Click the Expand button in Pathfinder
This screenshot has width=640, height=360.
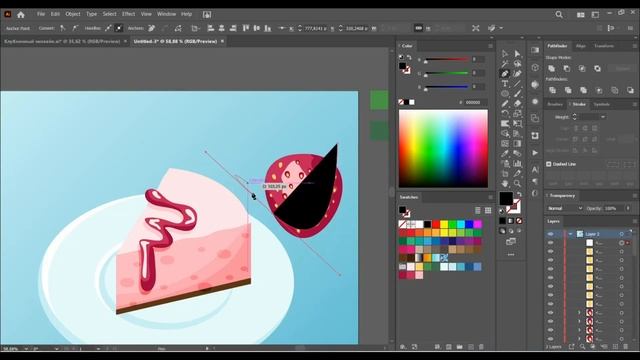pyautogui.click(x=622, y=69)
